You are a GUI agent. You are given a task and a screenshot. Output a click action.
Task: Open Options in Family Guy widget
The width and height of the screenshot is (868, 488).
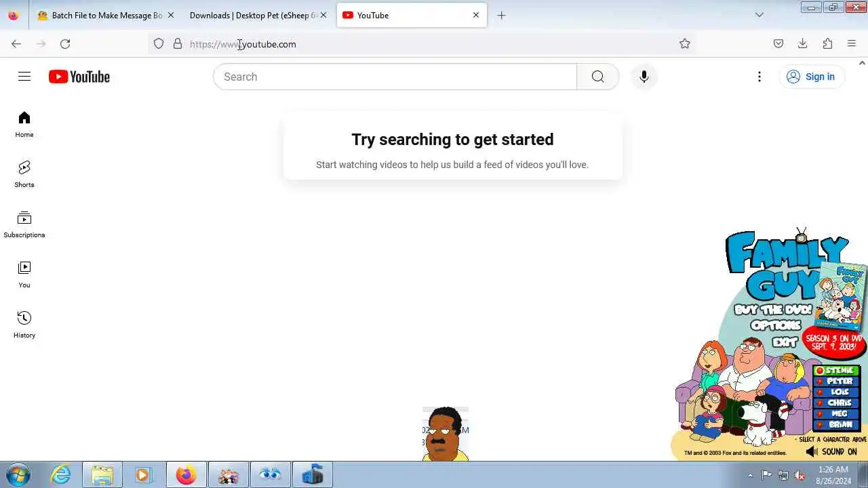pos(776,326)
